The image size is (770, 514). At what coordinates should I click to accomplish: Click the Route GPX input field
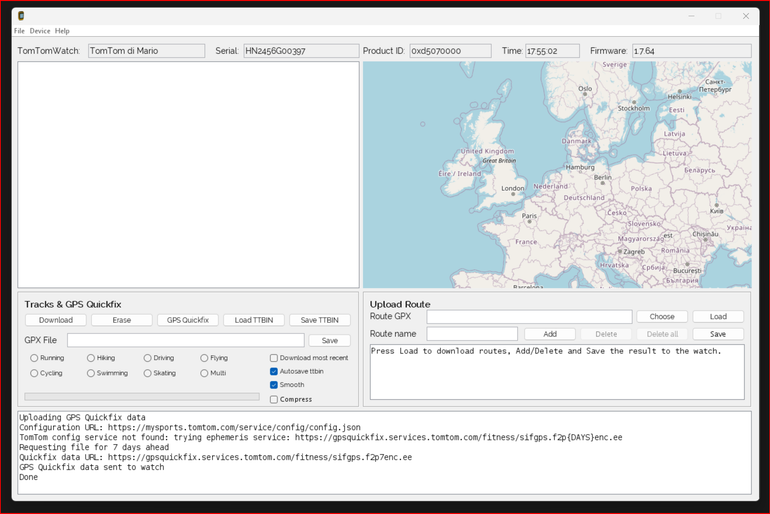click(529, 317)
